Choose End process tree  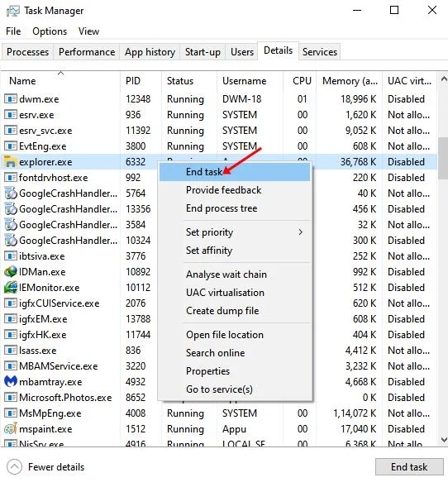235,208
